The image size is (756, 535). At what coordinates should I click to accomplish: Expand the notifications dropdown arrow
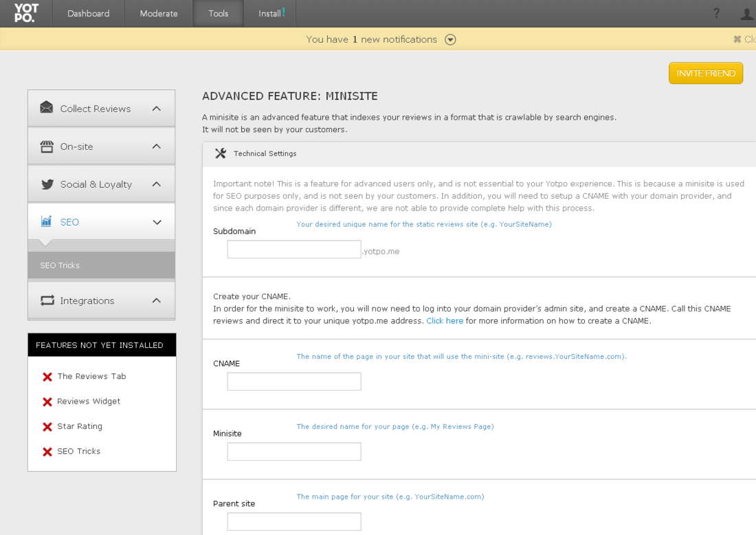450,40
